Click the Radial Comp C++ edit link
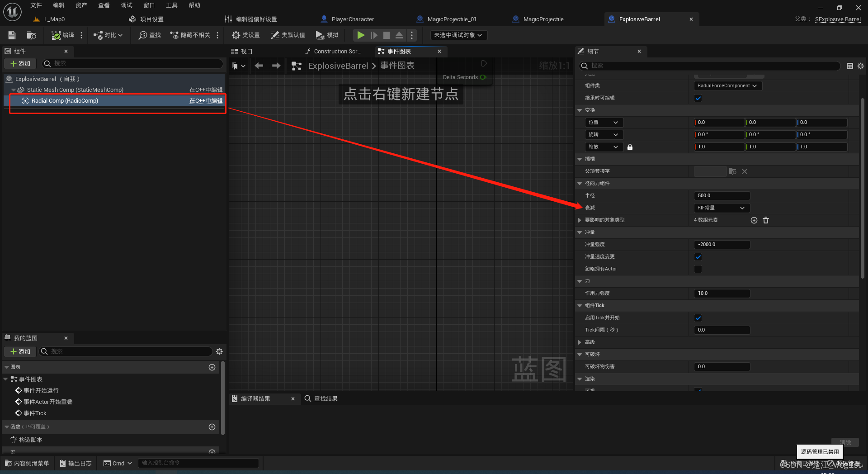 (x=206, y=101)
